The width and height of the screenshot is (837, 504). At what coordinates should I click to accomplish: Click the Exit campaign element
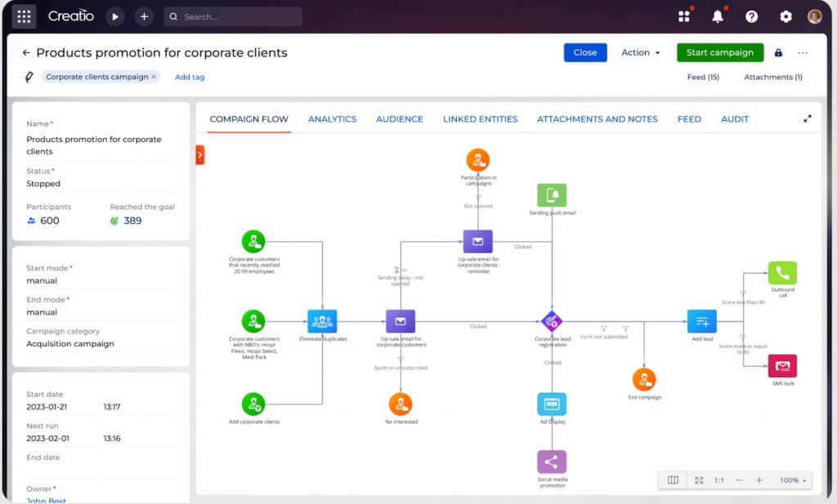coord(645,379)
